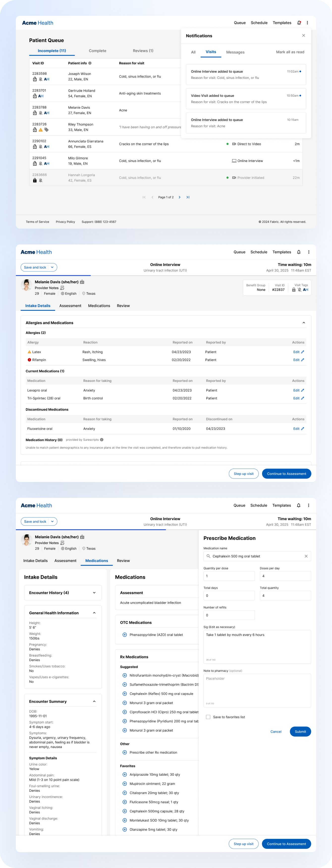Click the info icon beside Patient info

[90, 63]
